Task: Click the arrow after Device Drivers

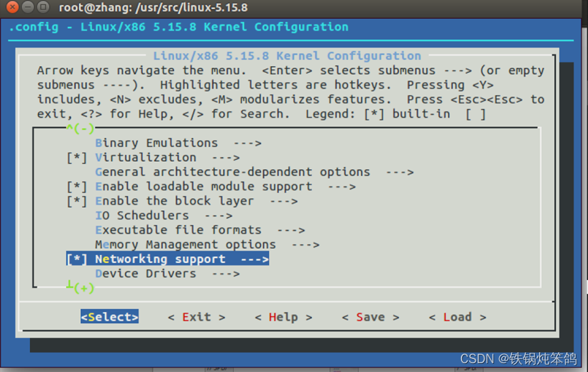Action: pyautogui.click(x=226, y=274)
